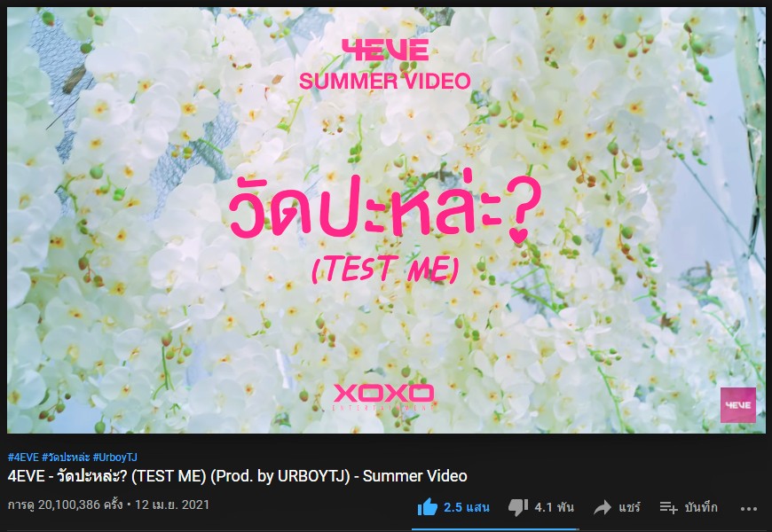Click the บันทึก save label
This screenshot has width=772, height=532.
tap(701, 507)
